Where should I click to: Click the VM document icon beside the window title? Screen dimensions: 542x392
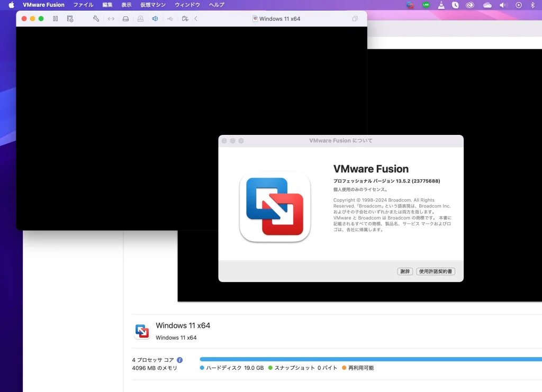click(255, 19)
